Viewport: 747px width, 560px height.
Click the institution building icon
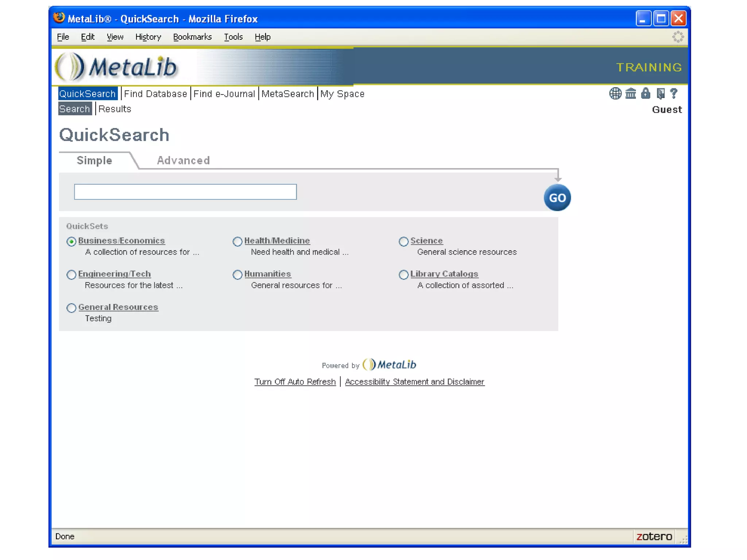630,94
